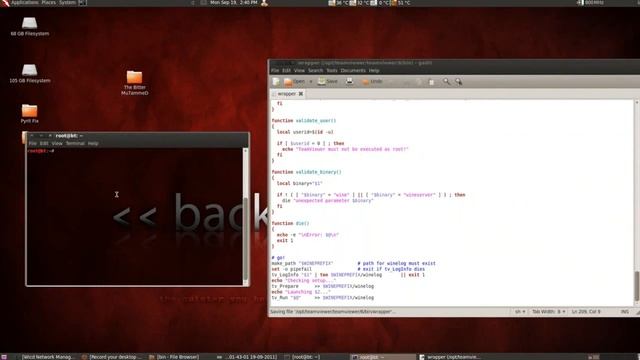Open terminal Help menu

93,144
